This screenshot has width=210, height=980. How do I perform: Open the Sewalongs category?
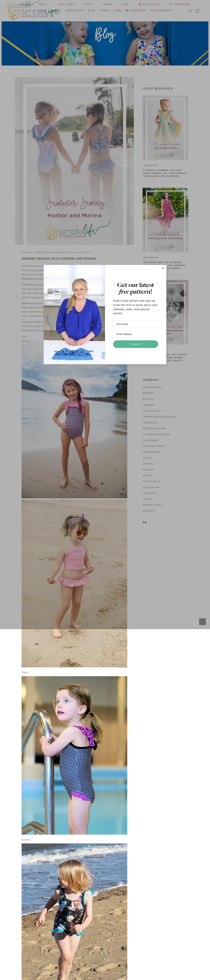pyautogui.click(x=149, y=464)
